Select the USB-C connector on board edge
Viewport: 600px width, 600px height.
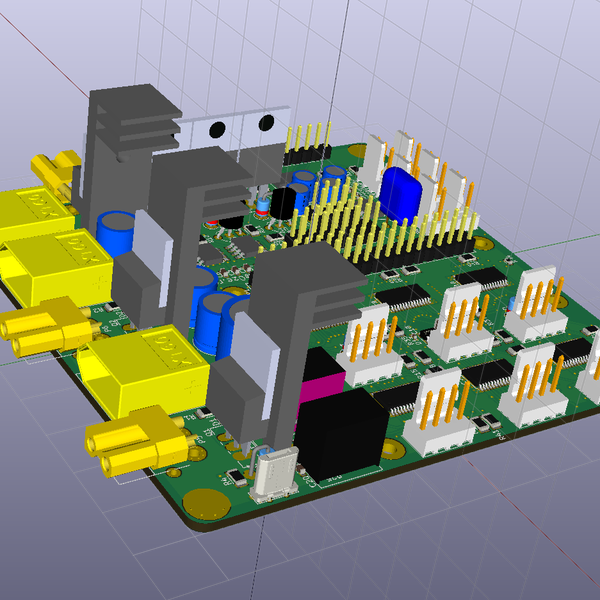274,474
